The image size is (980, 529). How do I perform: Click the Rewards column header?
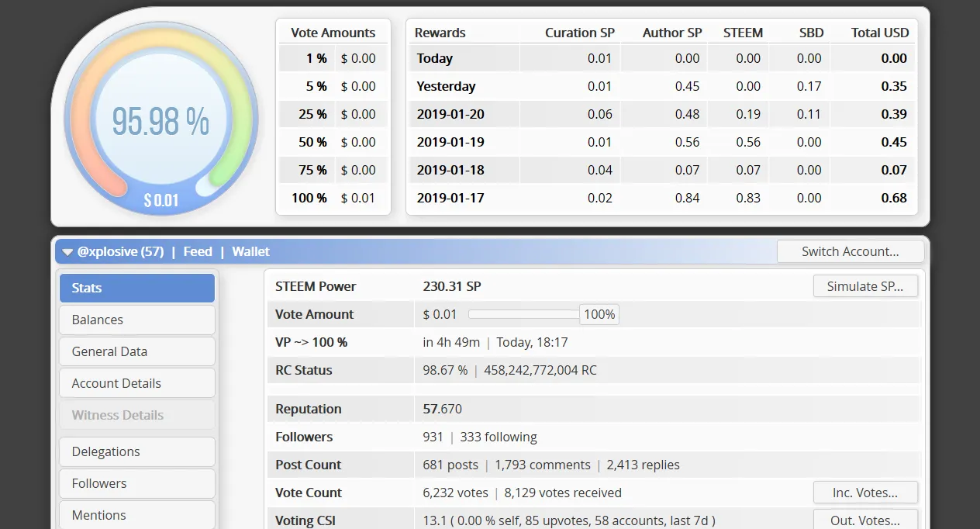[x=440, y=33]
